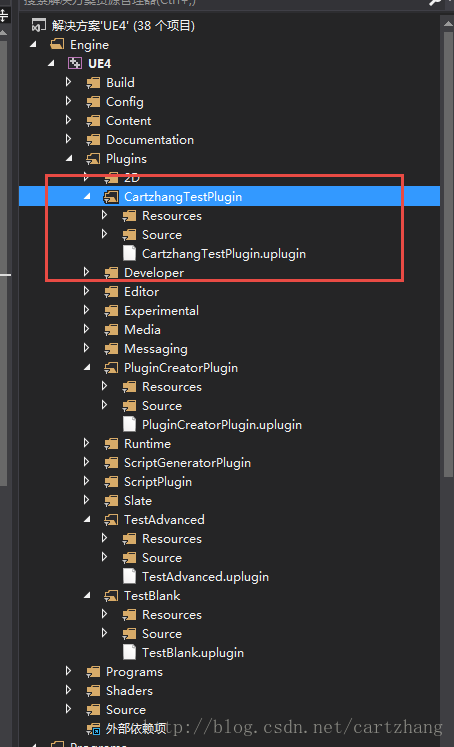
Task: Expand the Config folder
Action: pyautogui.click(x=69, y=101)
